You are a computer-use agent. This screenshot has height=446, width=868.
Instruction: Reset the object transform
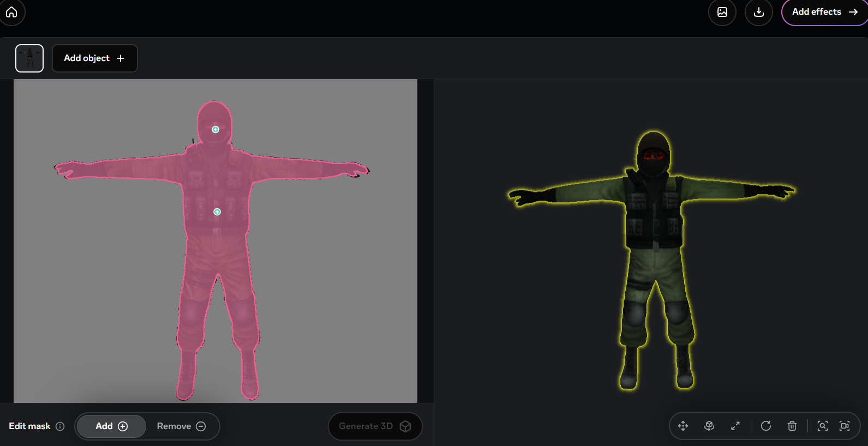(766, 426)
